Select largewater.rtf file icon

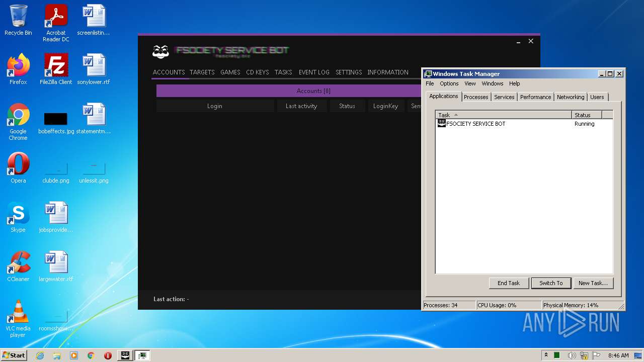point(56,266)
